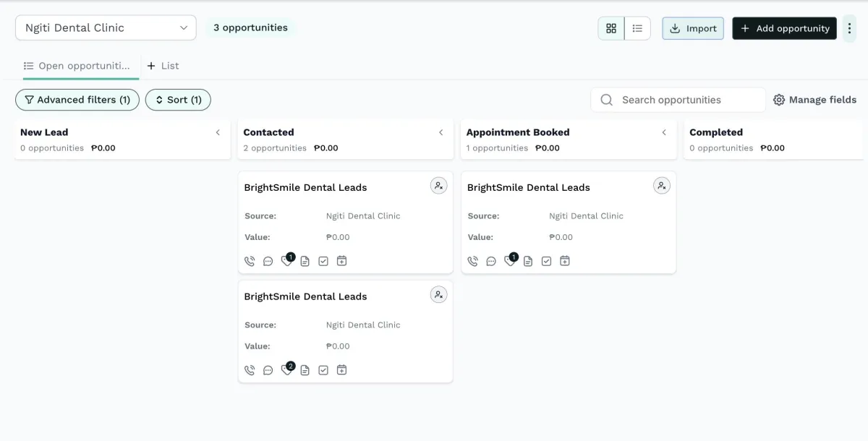Switch to board (grid) view
Viewport: 868px width, 441px height.
pyautogui.click(x=611, y=28)
